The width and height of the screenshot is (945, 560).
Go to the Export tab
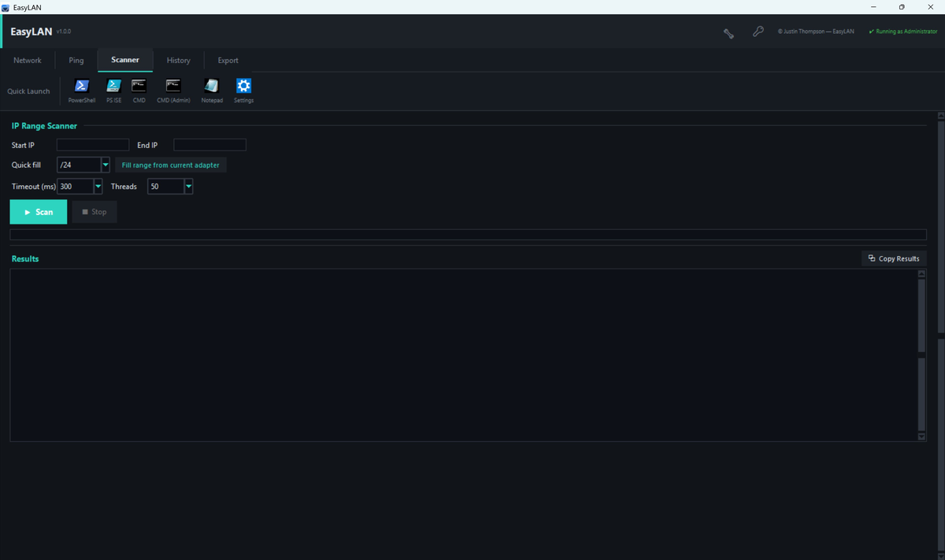pos(228,61)
